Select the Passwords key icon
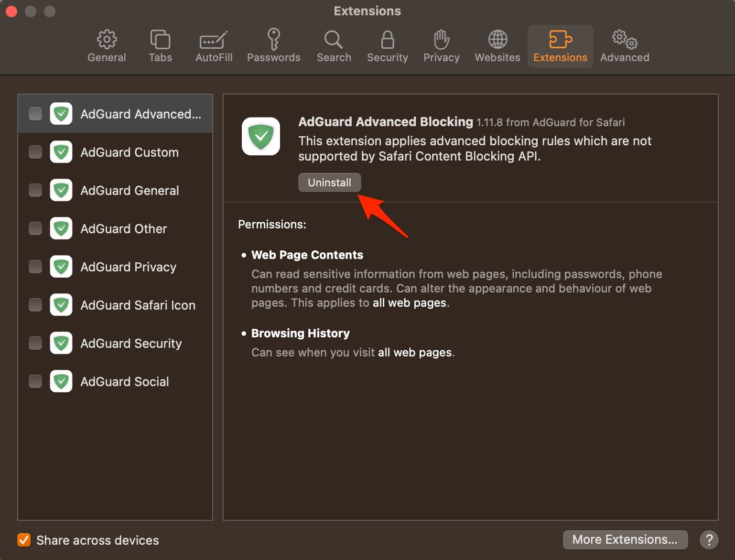The width and height of the screenshot is (735, 560). [274, 45]
